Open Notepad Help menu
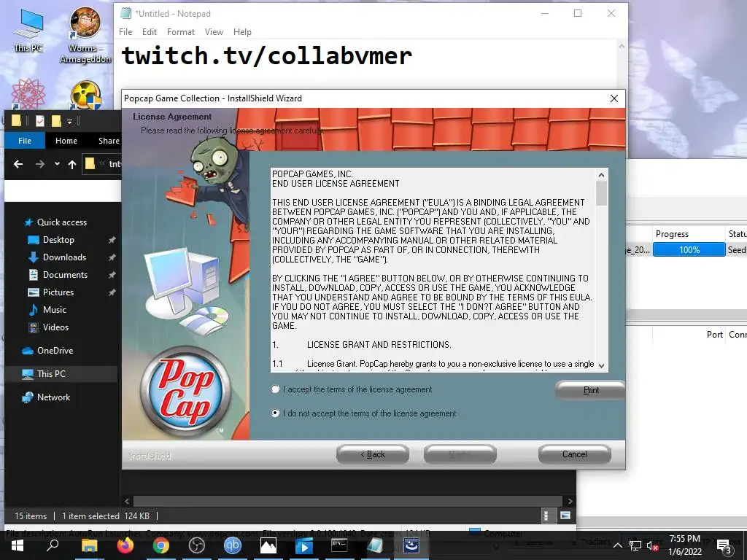The height and width of the screenshot is (560, 747). [242, 32]
